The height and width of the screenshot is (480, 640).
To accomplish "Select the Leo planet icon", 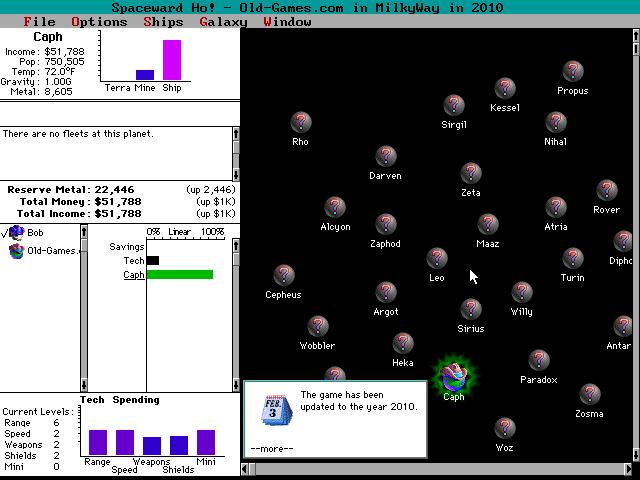I will (x=437, y=258).
